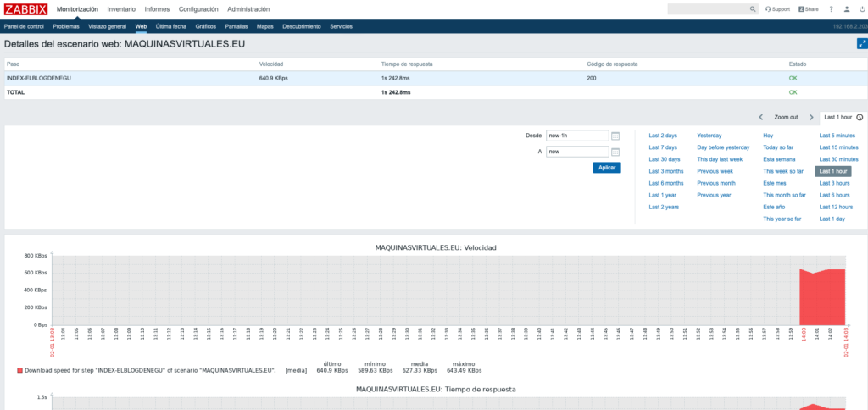The width and height of the screenshot is (868, 410).
Task: Toggle fullscreen mode icon
Action: click(x=861, y=44)
